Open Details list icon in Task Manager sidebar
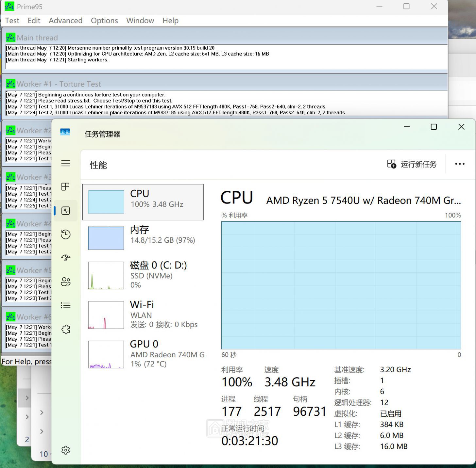The height and width of the screenshot is (468, 476). coord(66,305)
